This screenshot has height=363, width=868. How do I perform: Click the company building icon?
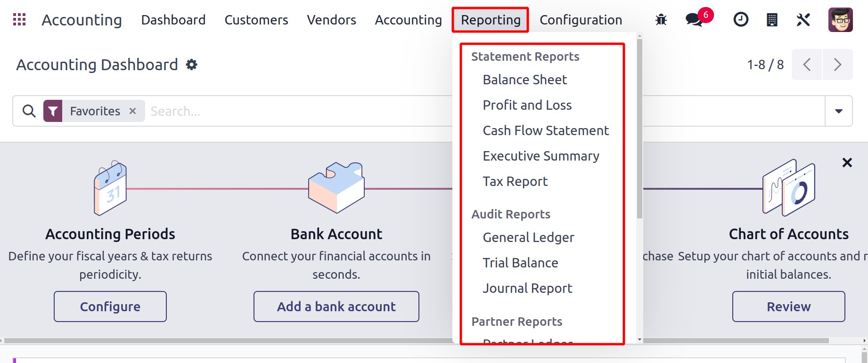772,20
